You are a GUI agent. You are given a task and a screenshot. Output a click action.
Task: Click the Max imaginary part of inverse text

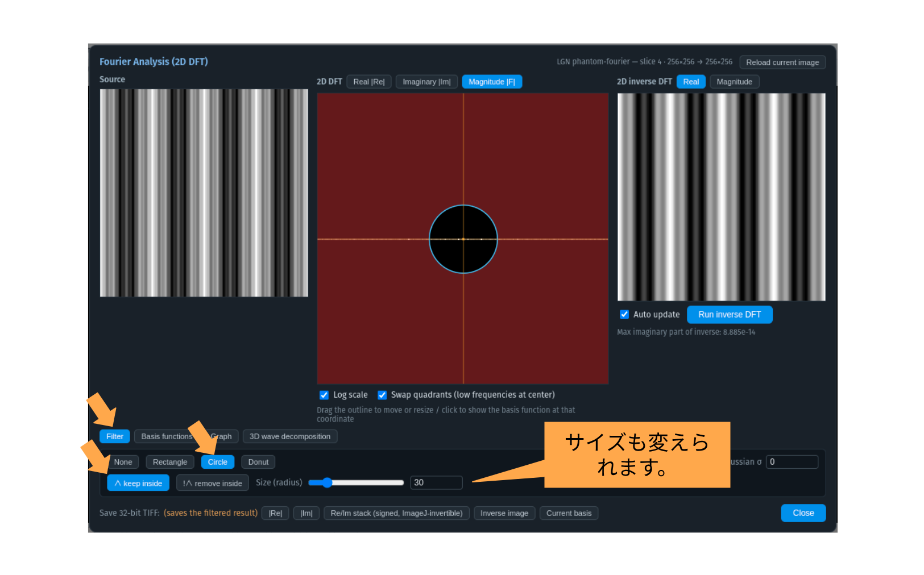coord(686,332)
